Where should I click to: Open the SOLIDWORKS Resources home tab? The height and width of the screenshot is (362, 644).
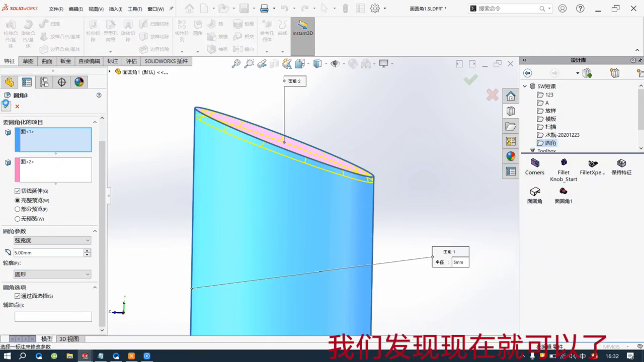coord(511,96)
